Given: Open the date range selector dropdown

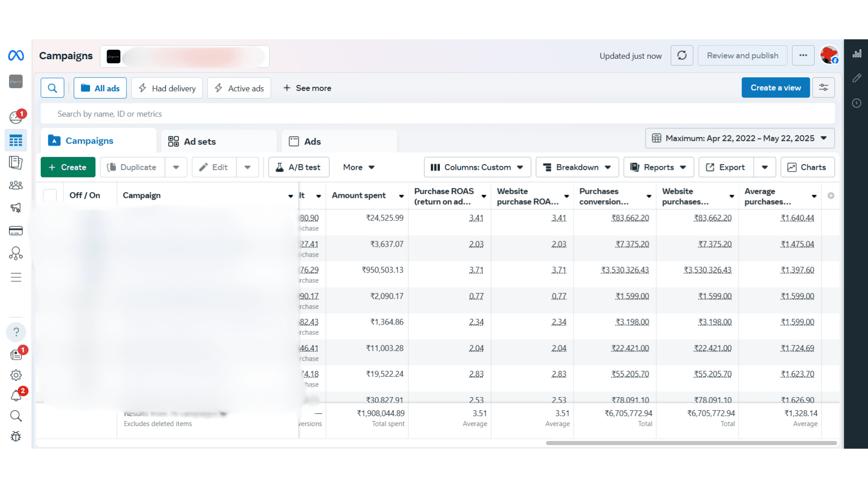Looking at the screenshot, I should (740, 138).
